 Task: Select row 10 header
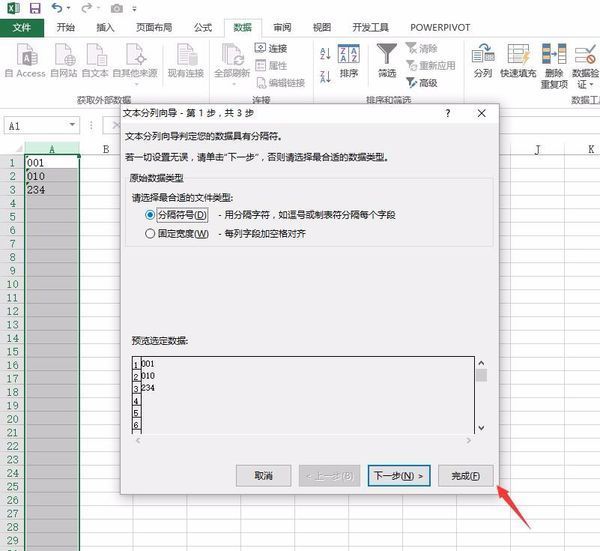click(x=12, y=284)
